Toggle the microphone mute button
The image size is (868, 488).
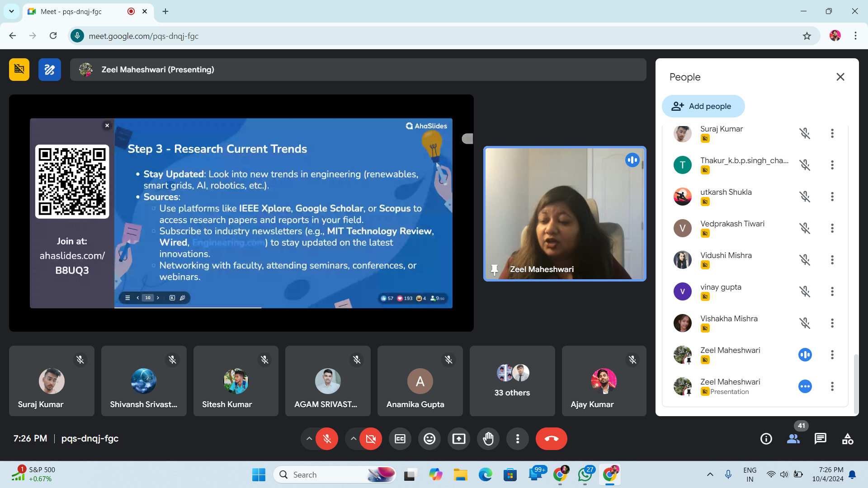coord(327,439)
